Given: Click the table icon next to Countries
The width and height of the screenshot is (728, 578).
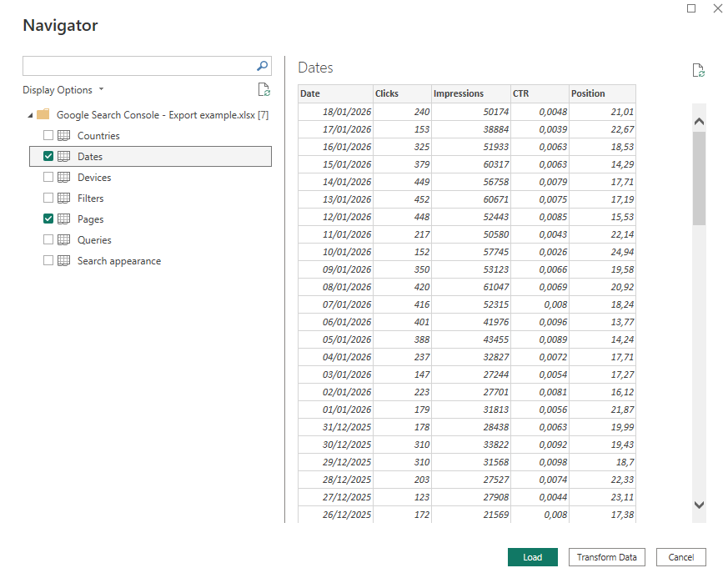Looking at the screenshot, I should (x=63, y=135).
